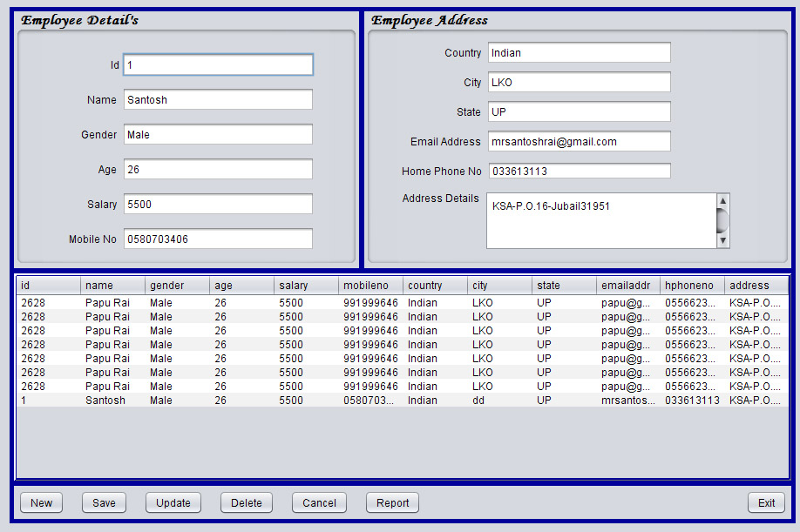Click the Country field
Screen dimensions: 800x532
(x=579, y=52)
